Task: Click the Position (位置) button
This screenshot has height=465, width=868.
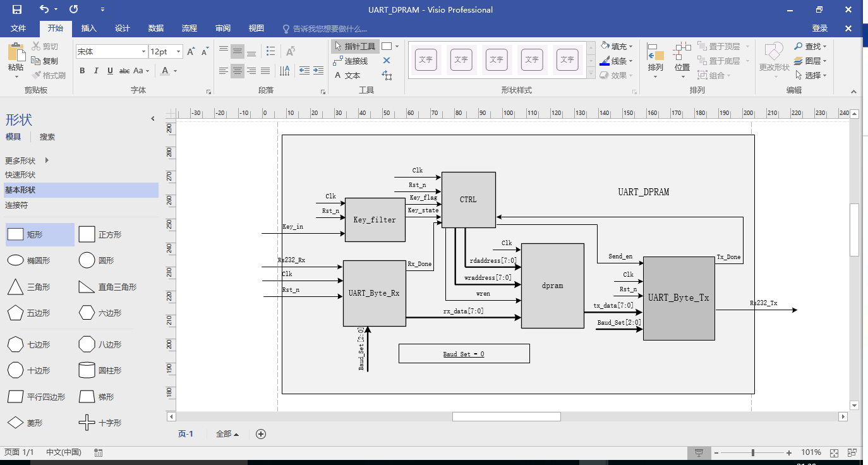Action: (x=682, y=61)
